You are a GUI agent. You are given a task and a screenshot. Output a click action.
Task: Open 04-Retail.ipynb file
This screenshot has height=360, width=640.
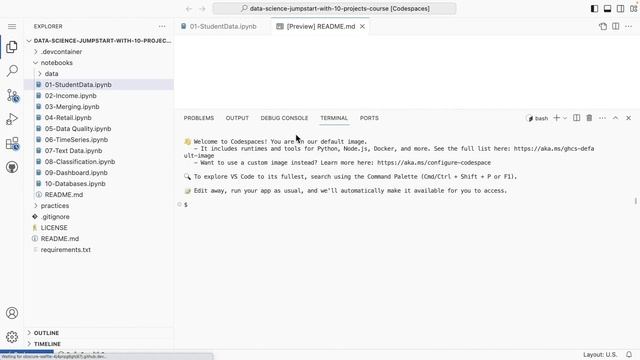[x=99, y=118]
